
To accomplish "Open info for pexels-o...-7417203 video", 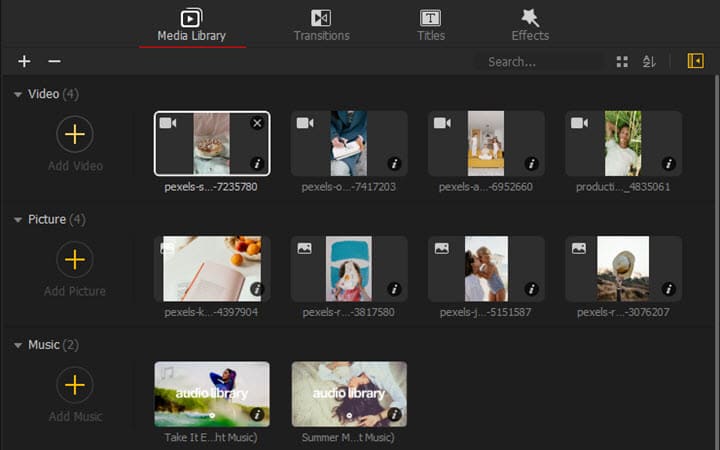I will (x=394, y=164).
